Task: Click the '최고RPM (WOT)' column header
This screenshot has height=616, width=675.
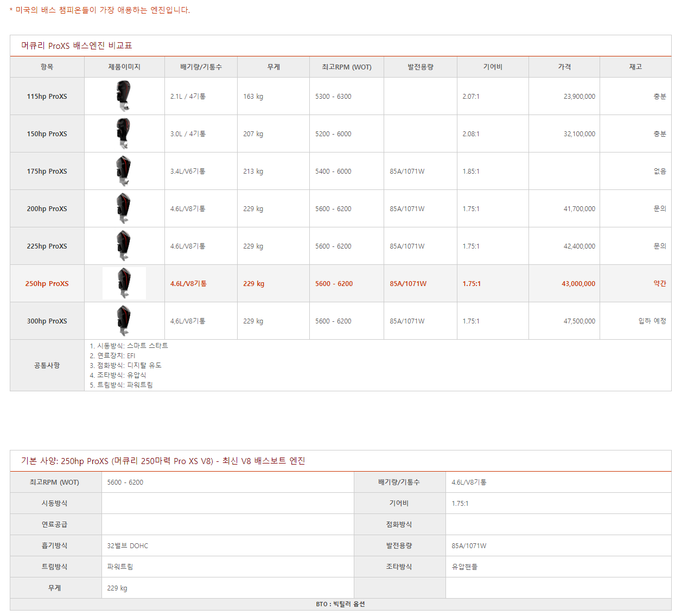Action: (x=347, y=67)
